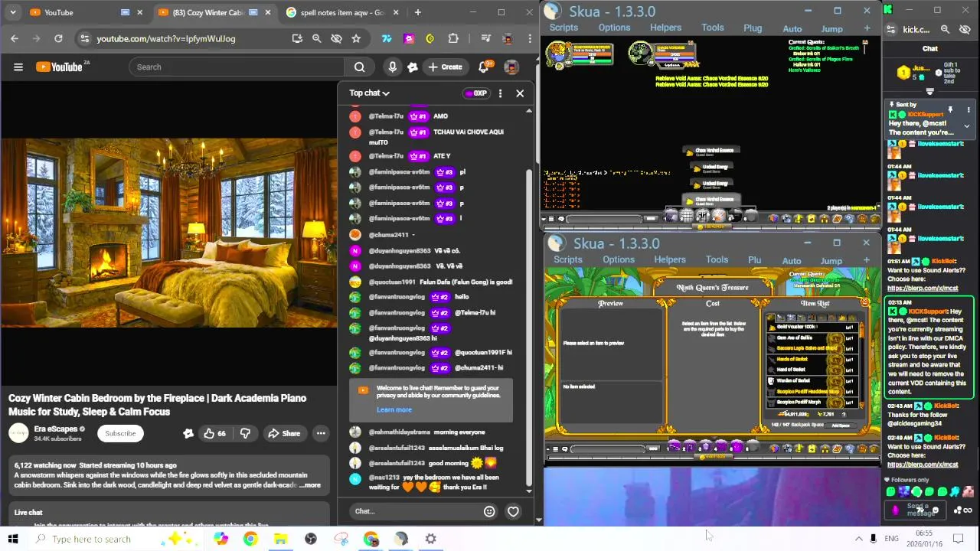The height and width of the screenshot is (551, 980).
Task: Click the YouTube search magnifier button
Action: (359, 67)
